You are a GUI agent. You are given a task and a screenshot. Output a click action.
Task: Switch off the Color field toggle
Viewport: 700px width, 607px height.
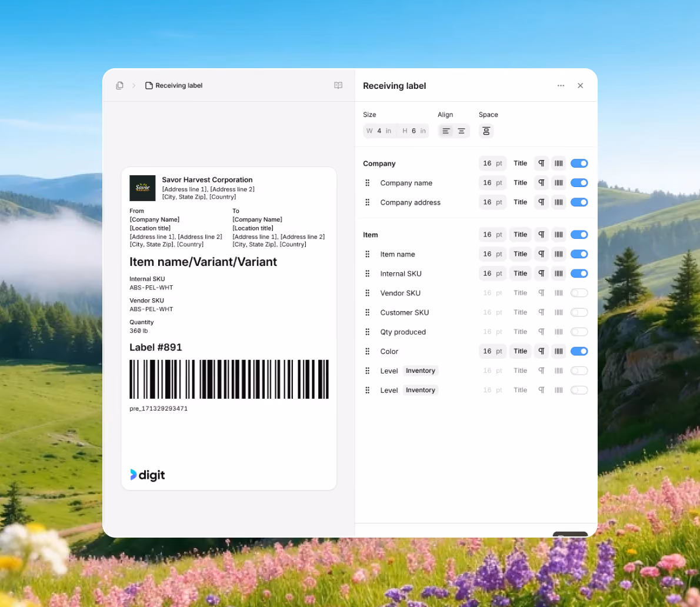(579, 351)
